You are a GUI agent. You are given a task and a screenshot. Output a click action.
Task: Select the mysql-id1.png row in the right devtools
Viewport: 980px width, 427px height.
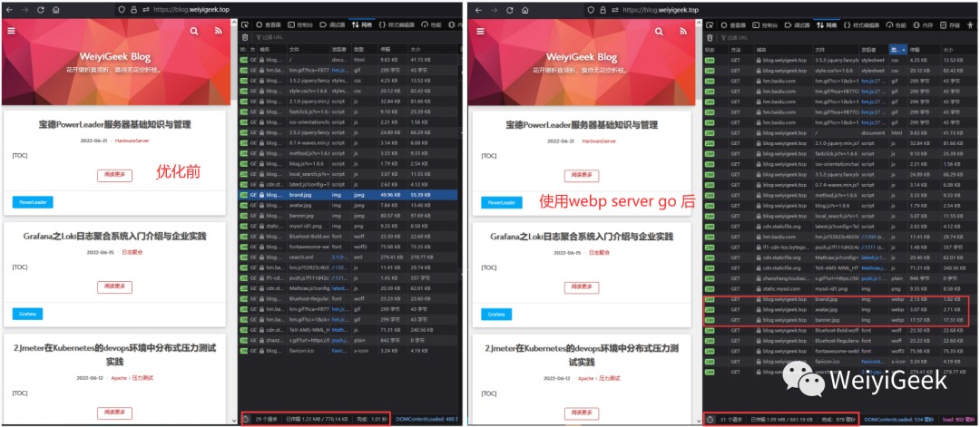tap(839, 288)
